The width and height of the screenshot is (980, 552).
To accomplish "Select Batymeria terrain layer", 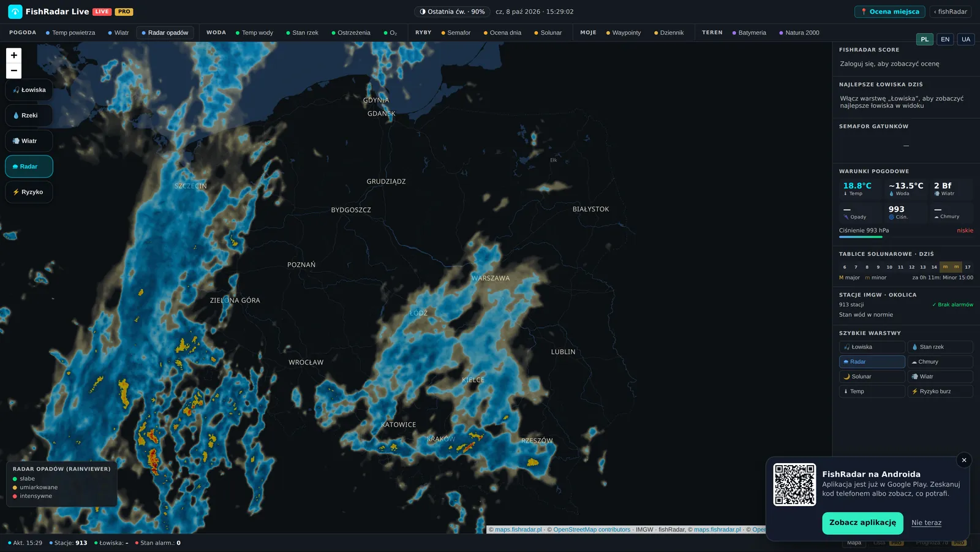I will (749, 33).
